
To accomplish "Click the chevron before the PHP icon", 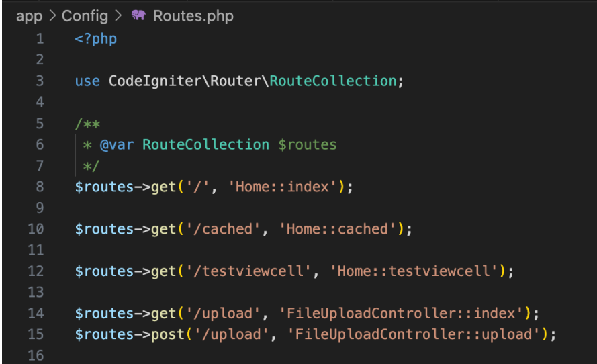I will [120, 15].
